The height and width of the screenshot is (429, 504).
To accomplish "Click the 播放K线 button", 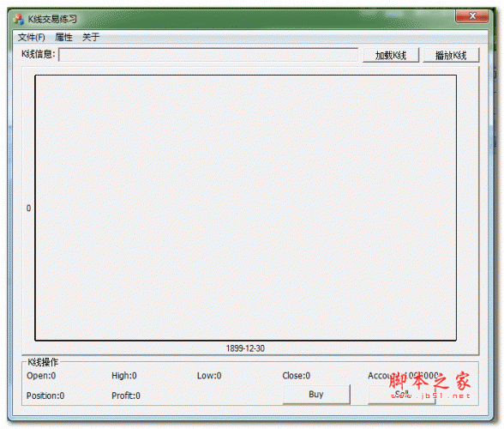I will (451, 55).
